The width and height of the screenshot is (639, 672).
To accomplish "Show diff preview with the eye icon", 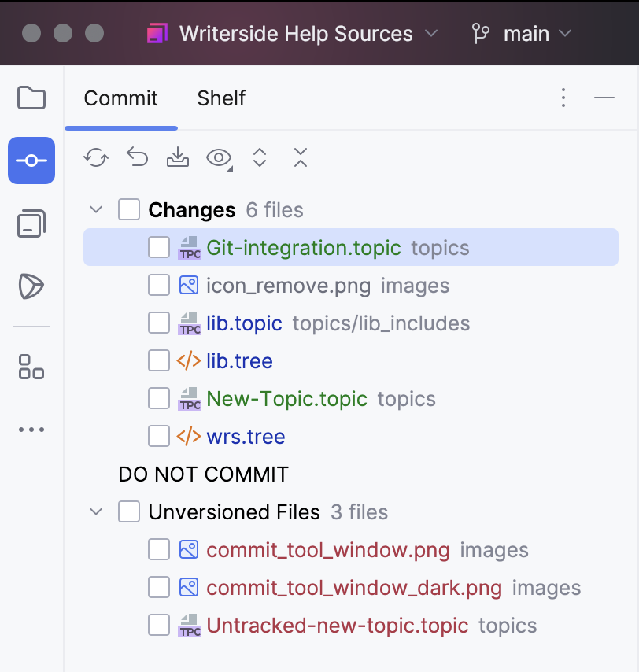I will point(218,157).
